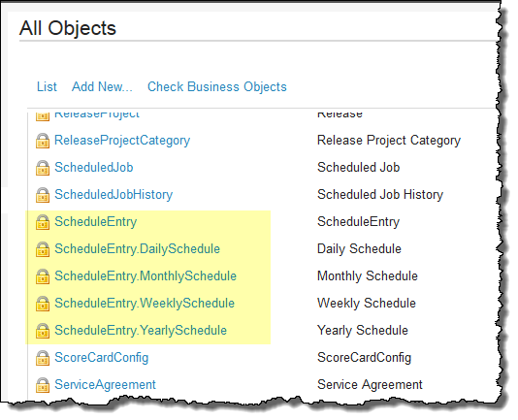Click the lock icon beside ScoreCardConfig
The height and width of the screenshot is (420, 518).
pos(43,358)
